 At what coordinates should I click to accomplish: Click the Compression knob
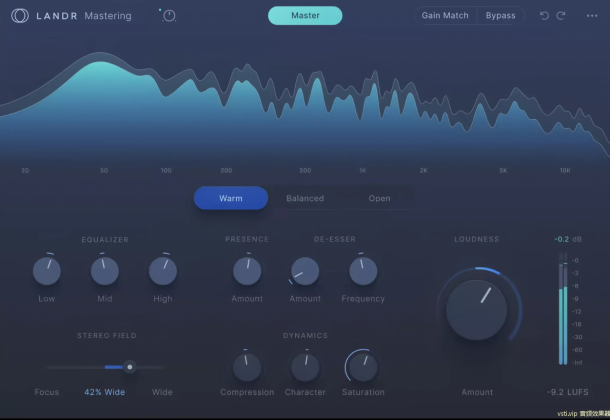tap(247, 367)
